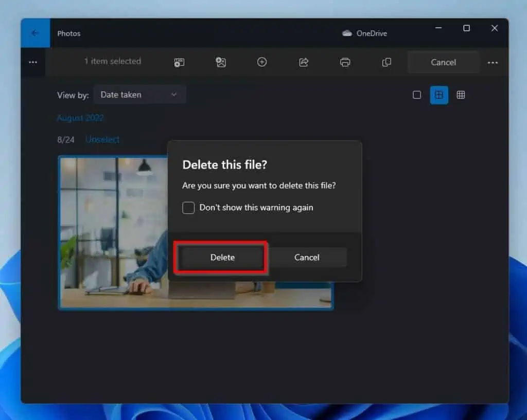The width and height of the screenshot is (527, 420).
Task: Click the picture icon with plus badge in toolbar
Action: pyautogui.click(x=221, y=62)
